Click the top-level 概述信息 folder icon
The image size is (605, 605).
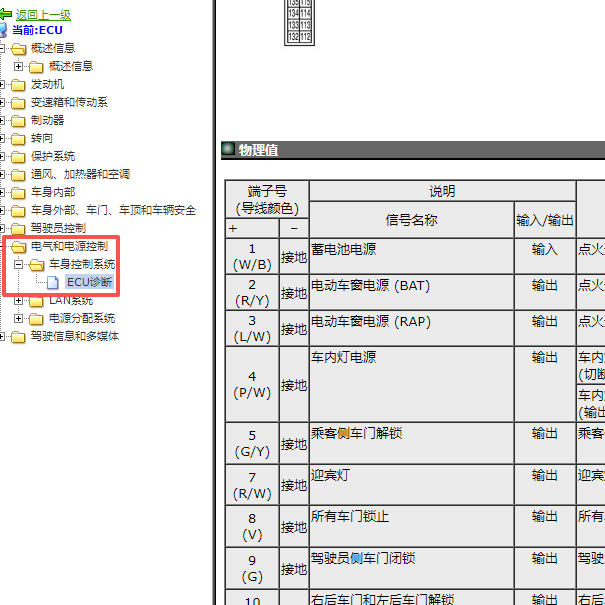tap(18, 49)
